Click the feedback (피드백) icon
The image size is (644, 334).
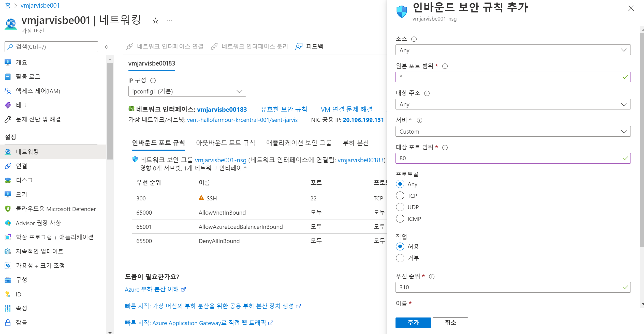pyautogui.click(x=299, y=46)
